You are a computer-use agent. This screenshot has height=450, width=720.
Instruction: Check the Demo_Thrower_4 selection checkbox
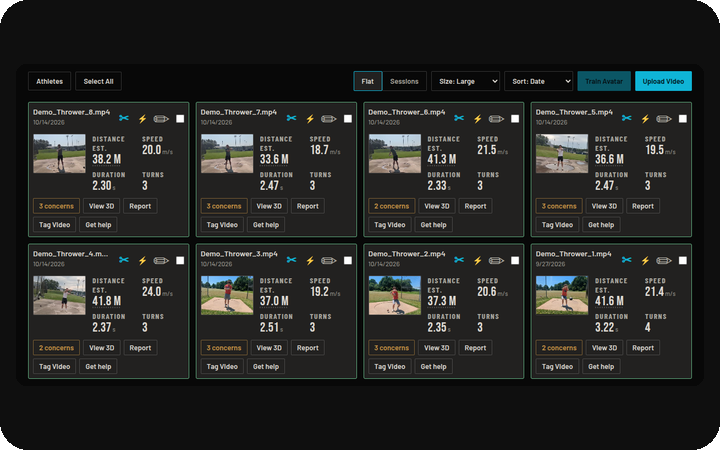pyautogui.click(x=180, y=261)
